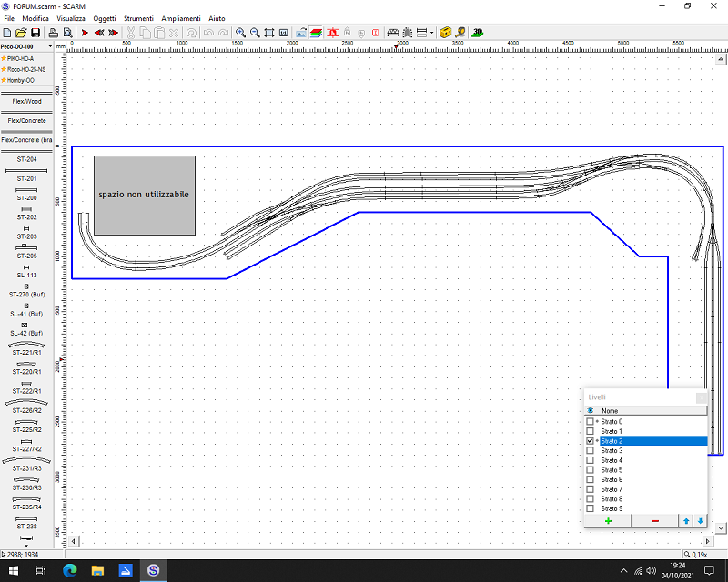This screenshot has width=728, height=582.
Task: Click the red minus remove layer button
Action: 655,520
